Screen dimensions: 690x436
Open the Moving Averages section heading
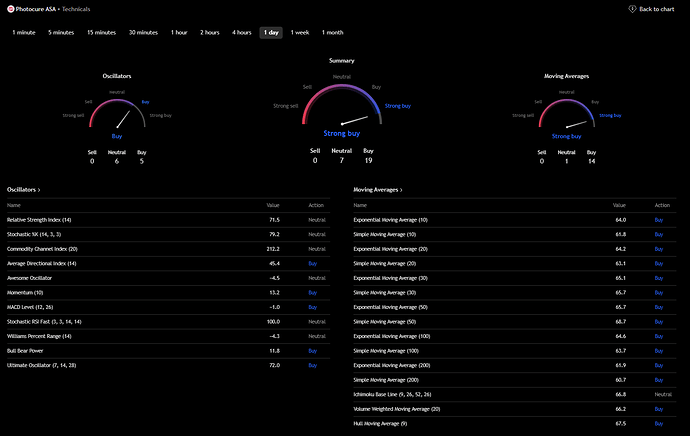[378, 188]
